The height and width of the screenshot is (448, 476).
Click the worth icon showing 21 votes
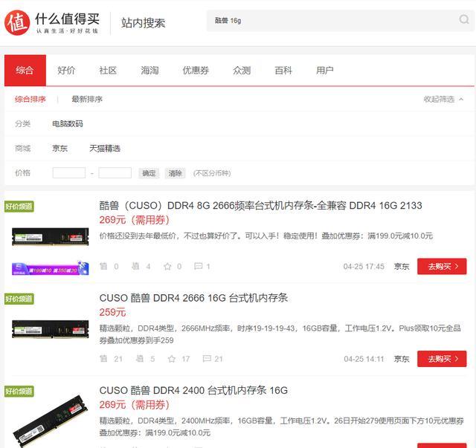(103, 359)
